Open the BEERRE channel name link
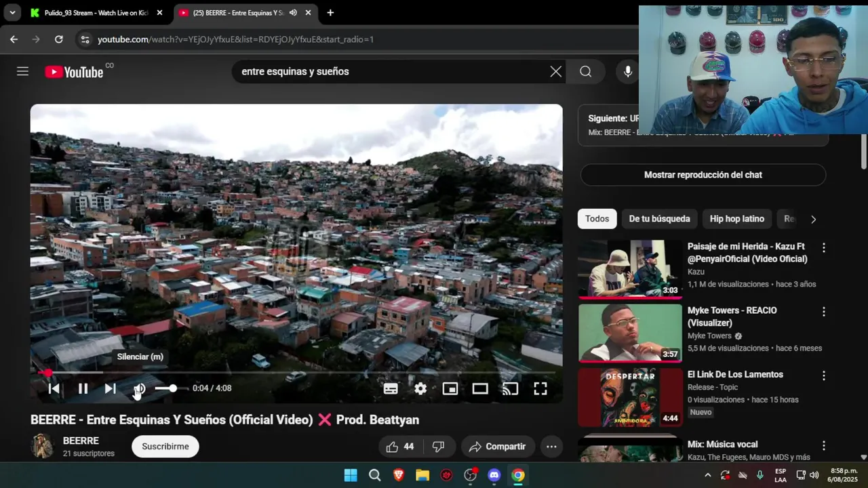Screen dimensions: 868x488 [x=81, y=441]
